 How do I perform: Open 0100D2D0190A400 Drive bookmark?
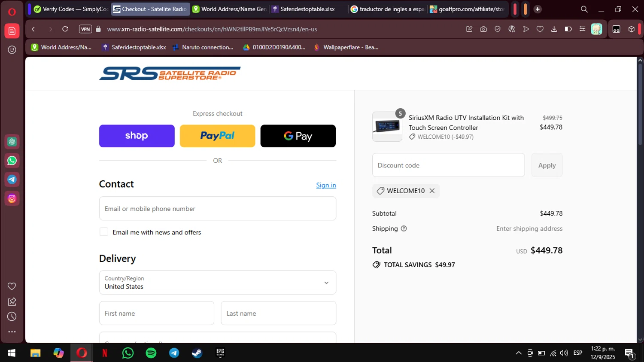click(x=274, y=47)
